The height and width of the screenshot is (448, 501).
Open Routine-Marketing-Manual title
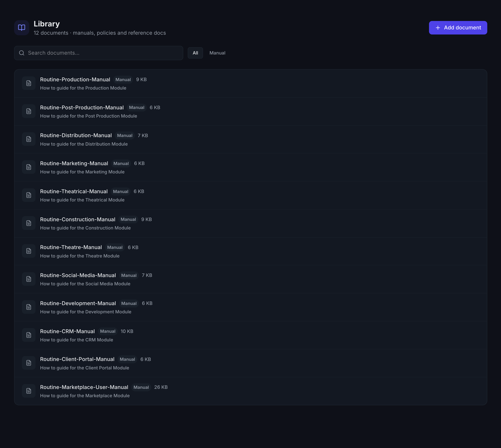click(x=74, y=163)
